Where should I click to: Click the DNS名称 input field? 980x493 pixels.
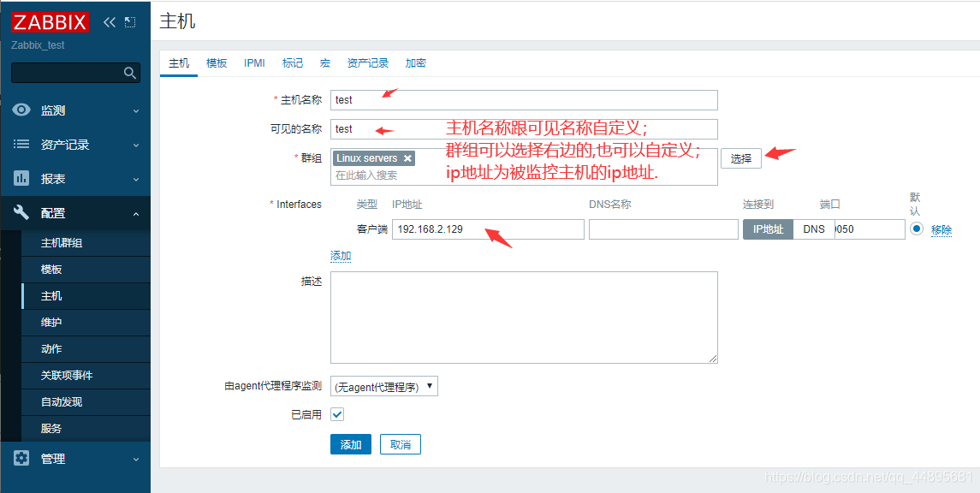(x=664, y=229)
